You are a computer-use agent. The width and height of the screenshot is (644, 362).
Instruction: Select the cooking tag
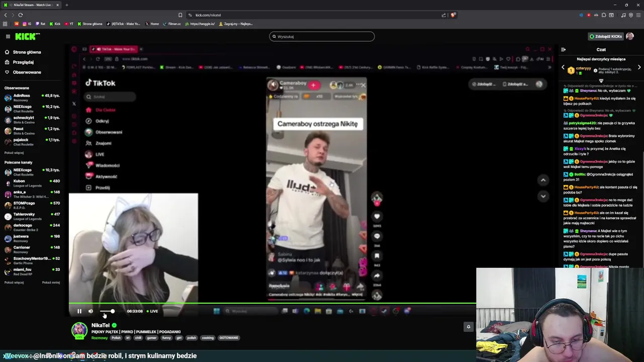(208, 338)
